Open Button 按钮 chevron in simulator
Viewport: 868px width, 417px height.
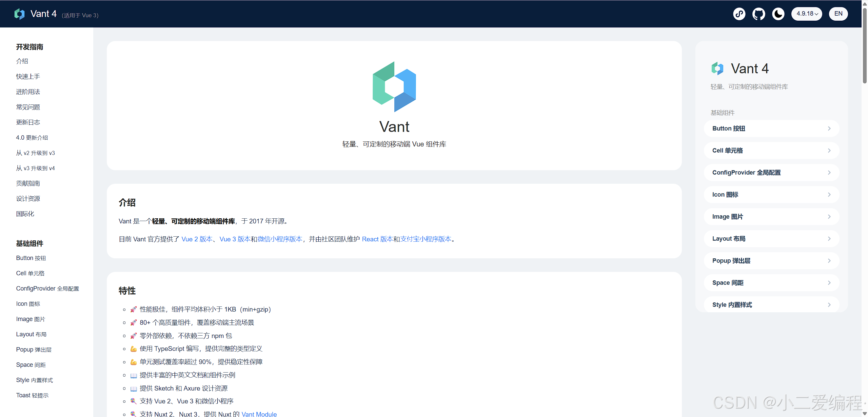[829, 128]
